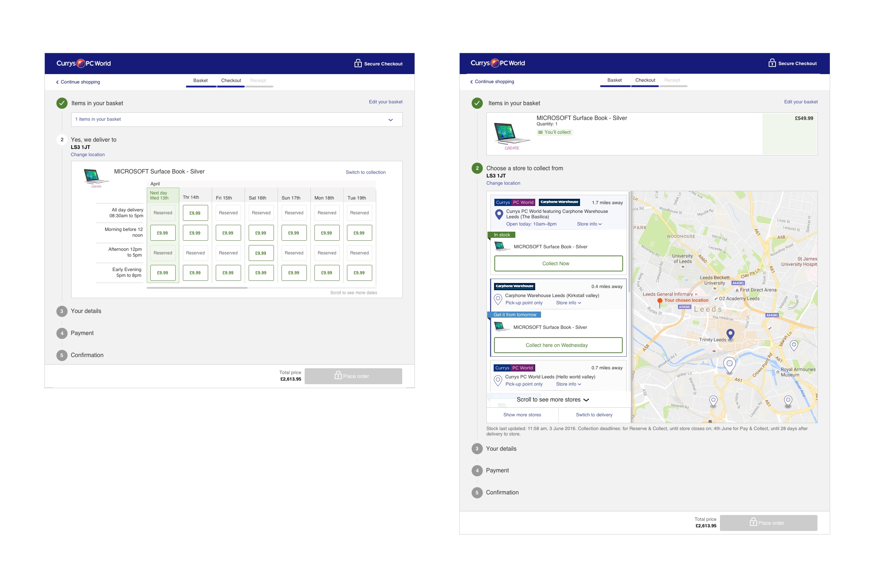This screenshot has height=588, width=880.
Task: Click step 3 circle beside Your details, left panel
Action: coord(62,311)
